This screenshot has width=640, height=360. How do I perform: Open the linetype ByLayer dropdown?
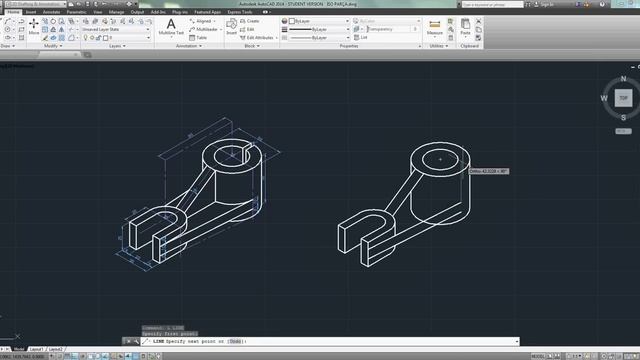click(319, 38)
